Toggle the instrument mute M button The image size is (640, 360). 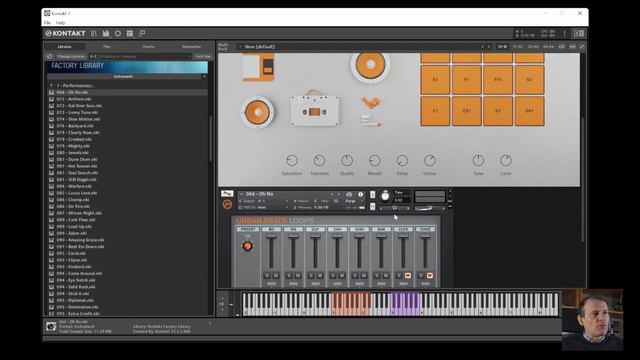click(372, 207)
